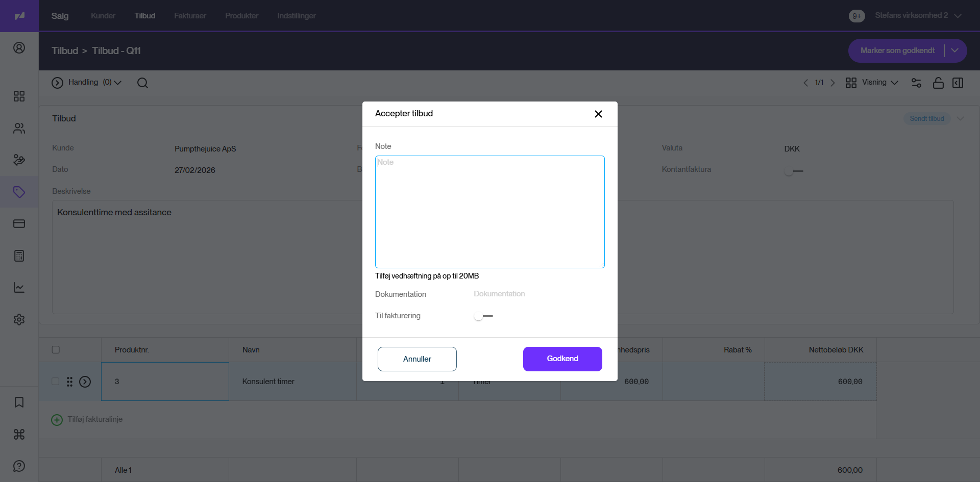Viewport: 980px width, 482px height.
Task: Click the app logo in the top-left corner
Action: [x=19, y=16]
